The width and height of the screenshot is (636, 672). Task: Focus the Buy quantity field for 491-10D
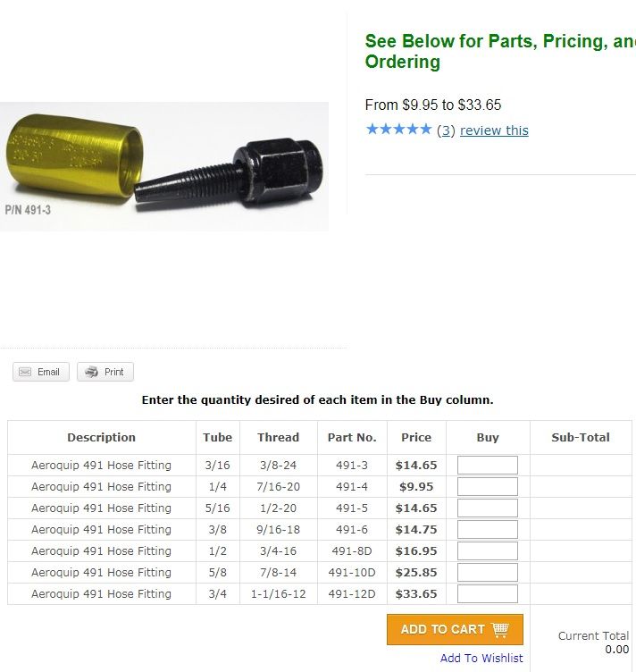(487, 573)
